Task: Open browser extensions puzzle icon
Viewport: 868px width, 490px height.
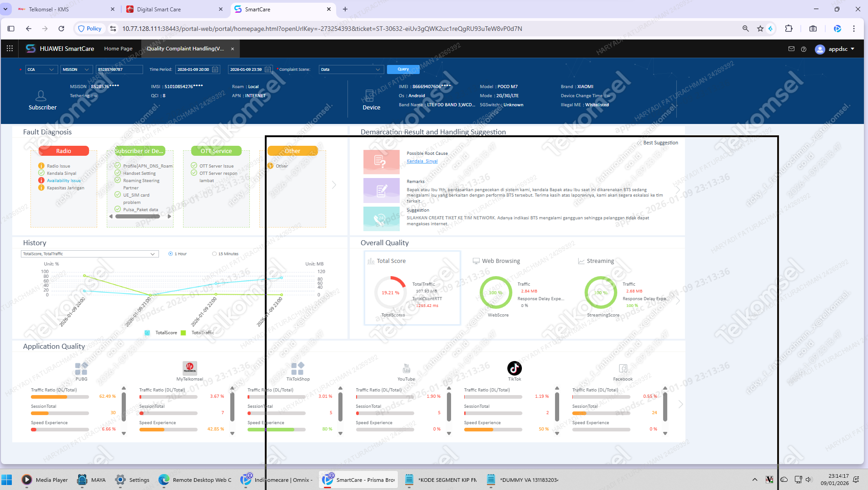Action: point(789,29)
